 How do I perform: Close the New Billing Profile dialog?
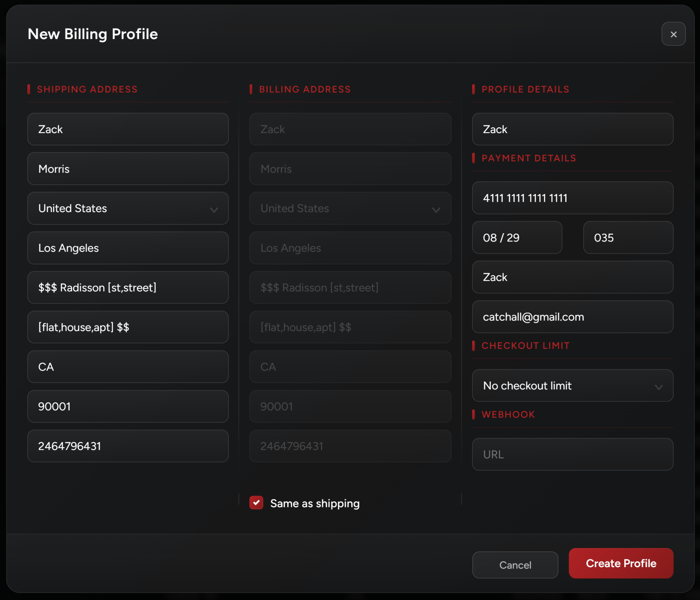673,34
